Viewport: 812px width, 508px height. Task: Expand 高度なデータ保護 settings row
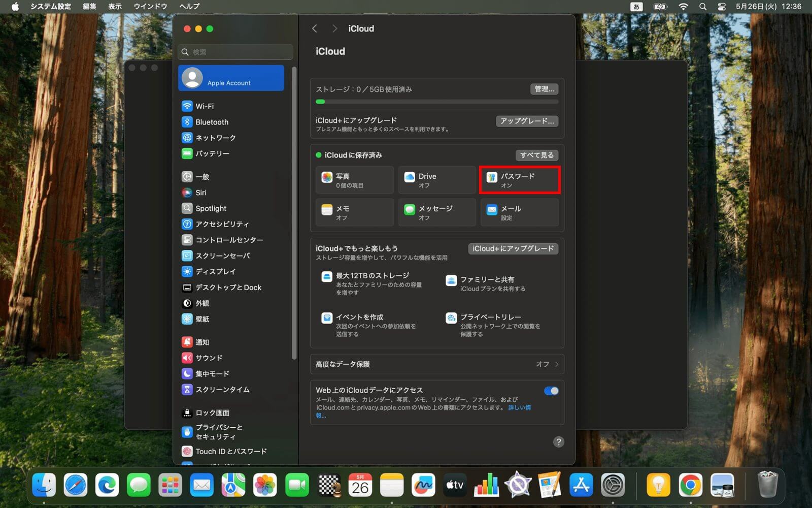coord(437,364)
